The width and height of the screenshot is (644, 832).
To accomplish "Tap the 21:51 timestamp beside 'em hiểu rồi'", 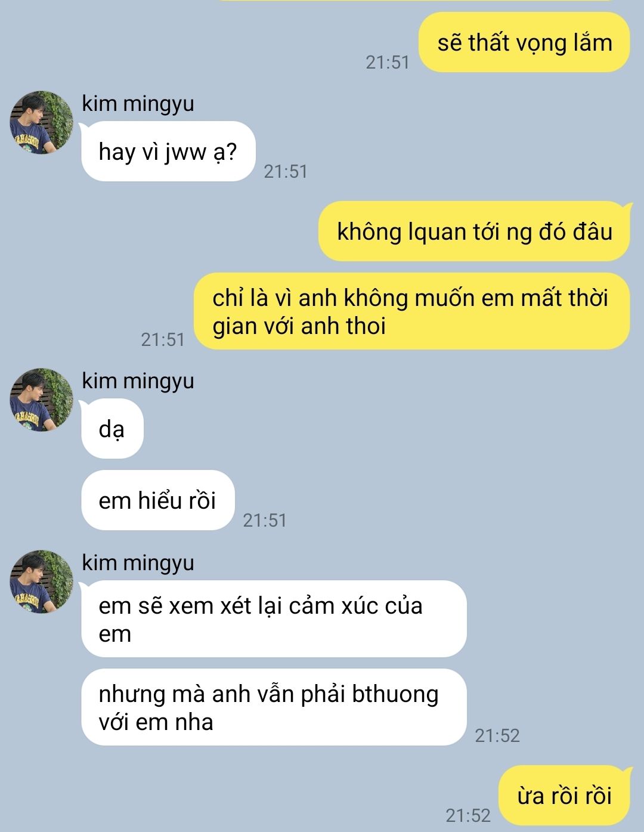I will [x=265, y=520].
